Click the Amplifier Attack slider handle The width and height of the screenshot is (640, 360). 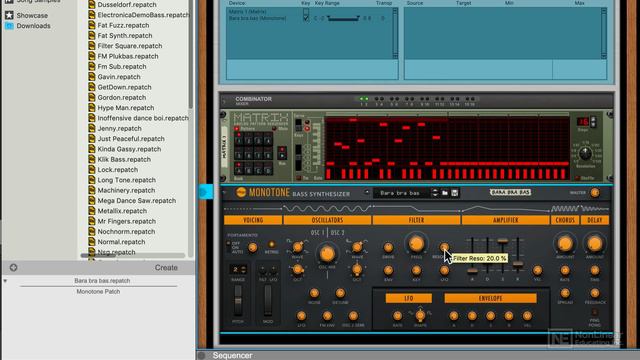[472, 271]
